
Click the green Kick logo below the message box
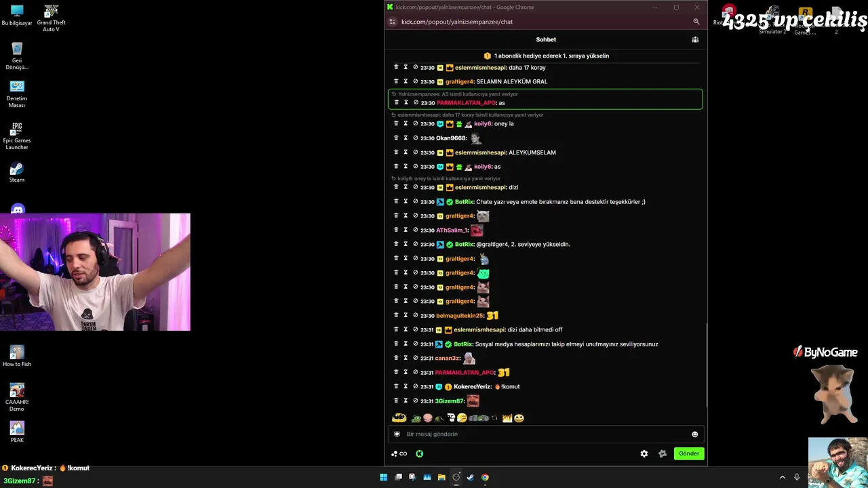click(420, 453)
